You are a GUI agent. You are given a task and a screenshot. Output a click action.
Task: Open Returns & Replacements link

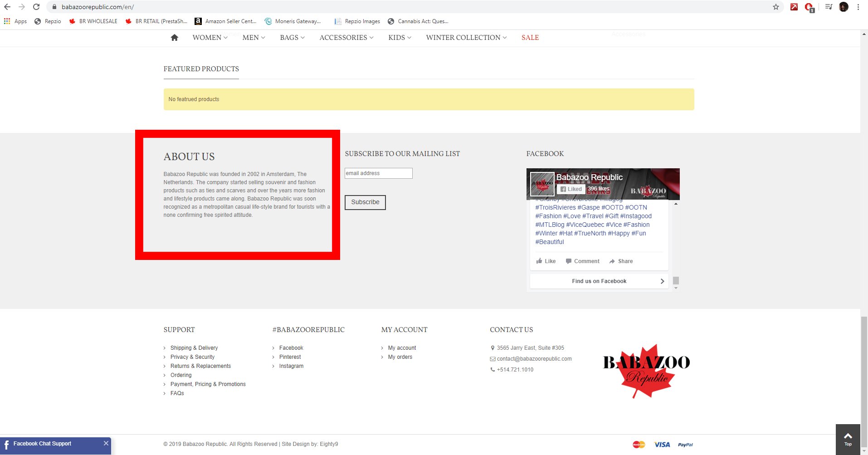coord(200,366)
